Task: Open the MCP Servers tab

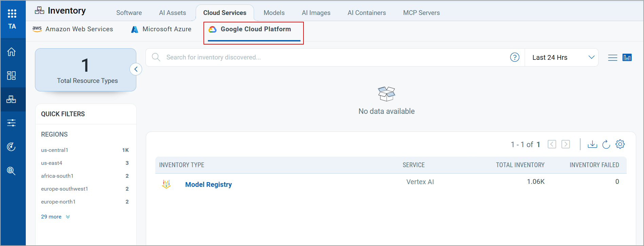Action: (422, 13)
